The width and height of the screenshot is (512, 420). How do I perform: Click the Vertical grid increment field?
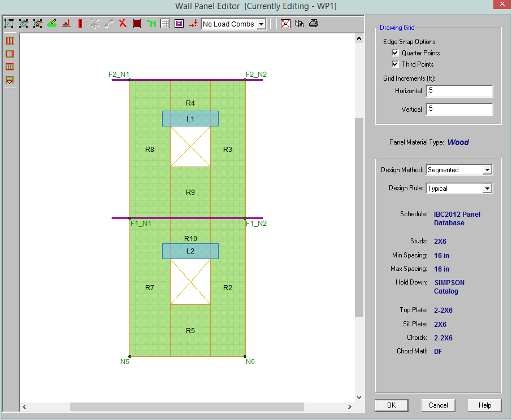point(459,109)
